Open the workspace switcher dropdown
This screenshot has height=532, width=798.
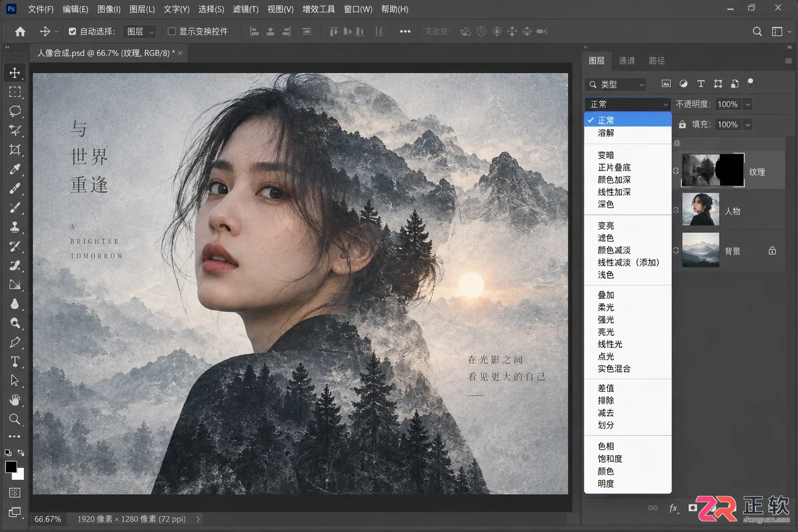[780, 32]
